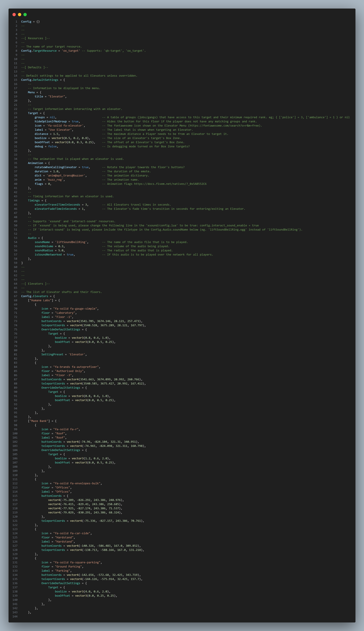This screenshot has width=364, height=631.
Task: Select the "fa-solid fa-gauge-simple" icon string
Action: (75, 309)
